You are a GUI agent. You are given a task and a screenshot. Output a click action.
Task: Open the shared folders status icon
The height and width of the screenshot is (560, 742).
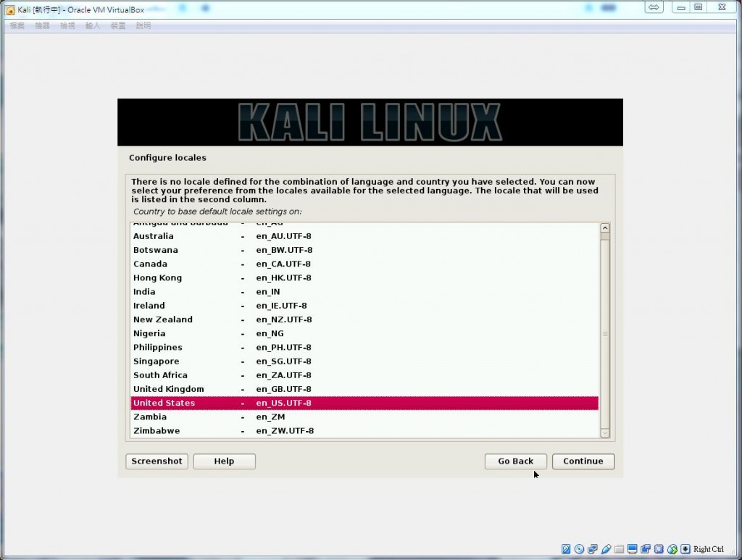(x=619, y=549)
